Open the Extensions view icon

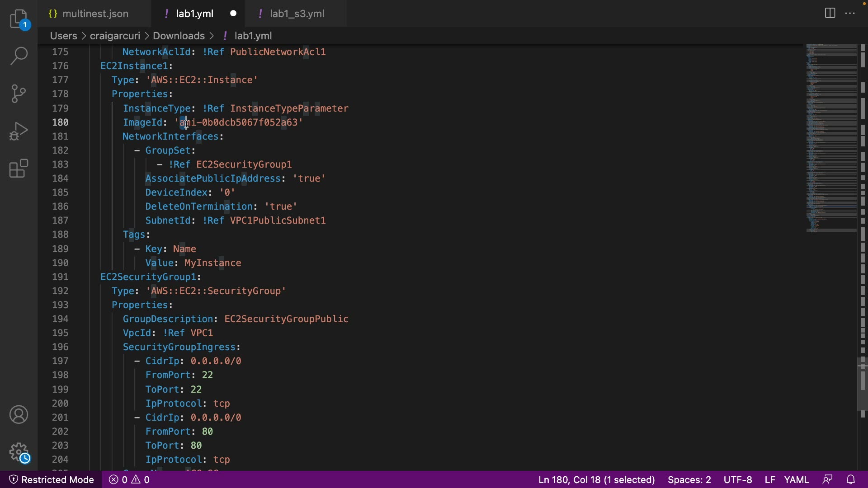pos(19,169)
